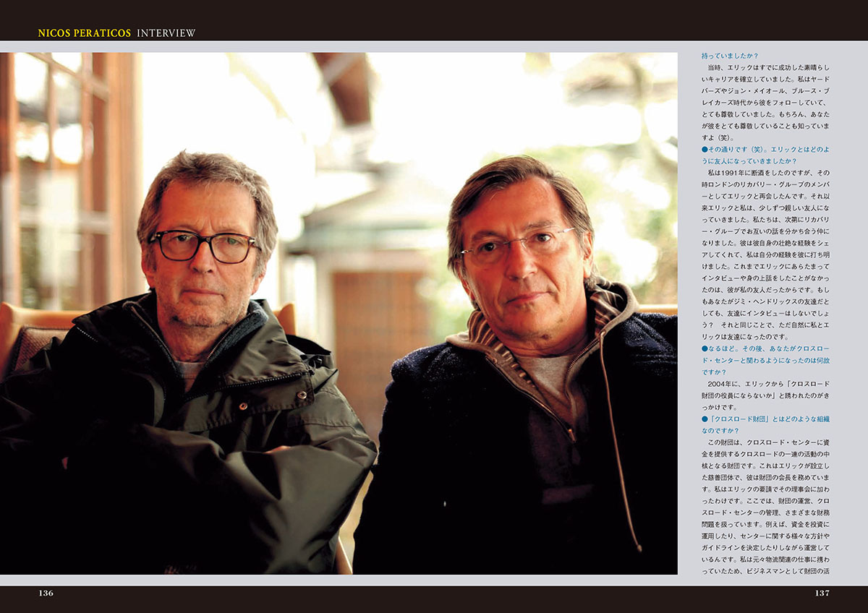The image size is (868, 613).
Task: Click the word "INTERVIEW" in the header
Action: (x=166, y=33)
